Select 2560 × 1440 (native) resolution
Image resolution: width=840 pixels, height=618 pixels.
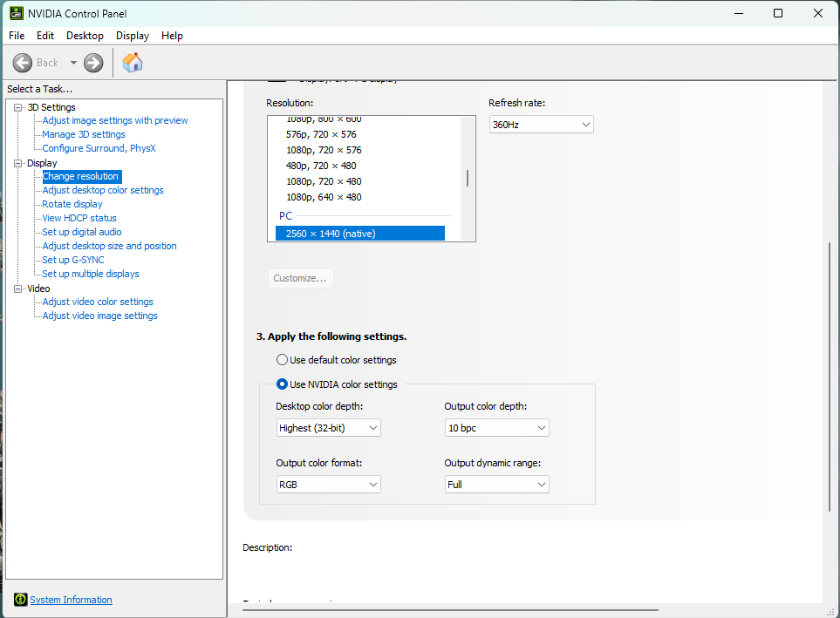360,234
